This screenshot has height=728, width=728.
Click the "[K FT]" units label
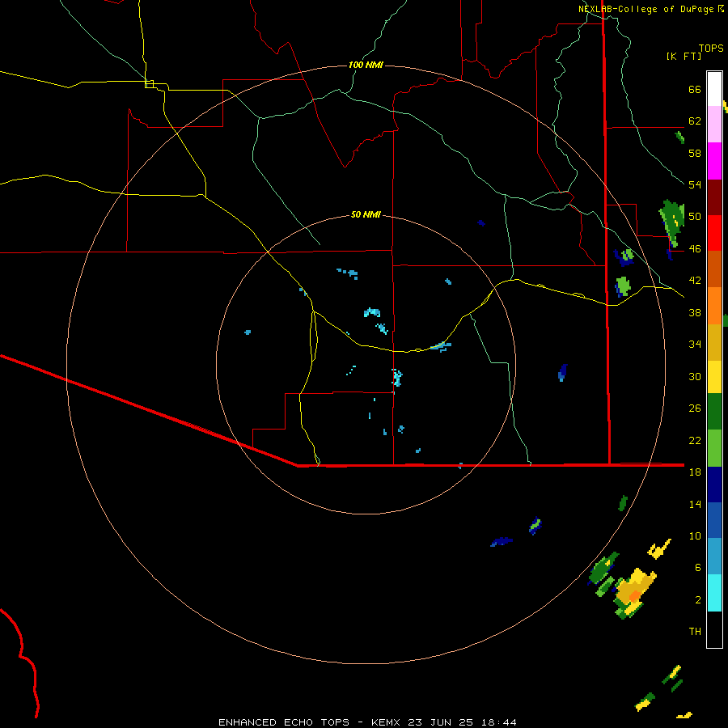(684, 56)
